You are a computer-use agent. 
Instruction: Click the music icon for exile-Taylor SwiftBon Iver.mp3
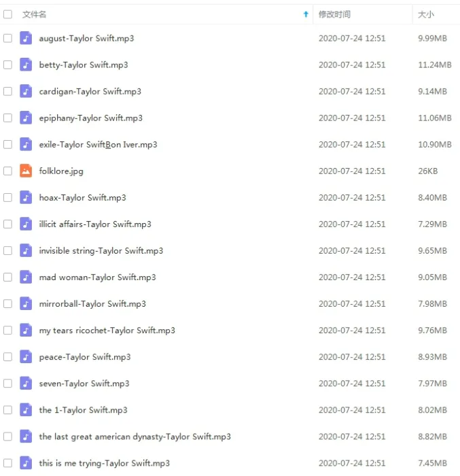point(26,144)
